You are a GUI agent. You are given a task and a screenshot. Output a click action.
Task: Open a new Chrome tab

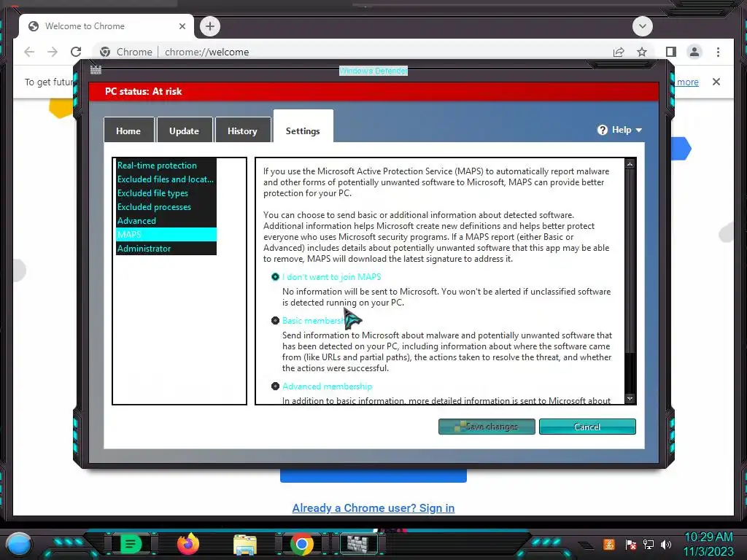210,26
